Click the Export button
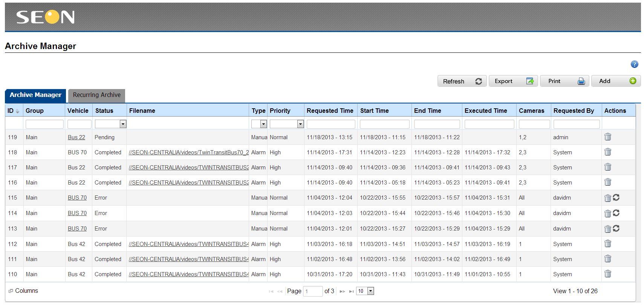Screen dimensions: 644x306 tap(513, 81)
